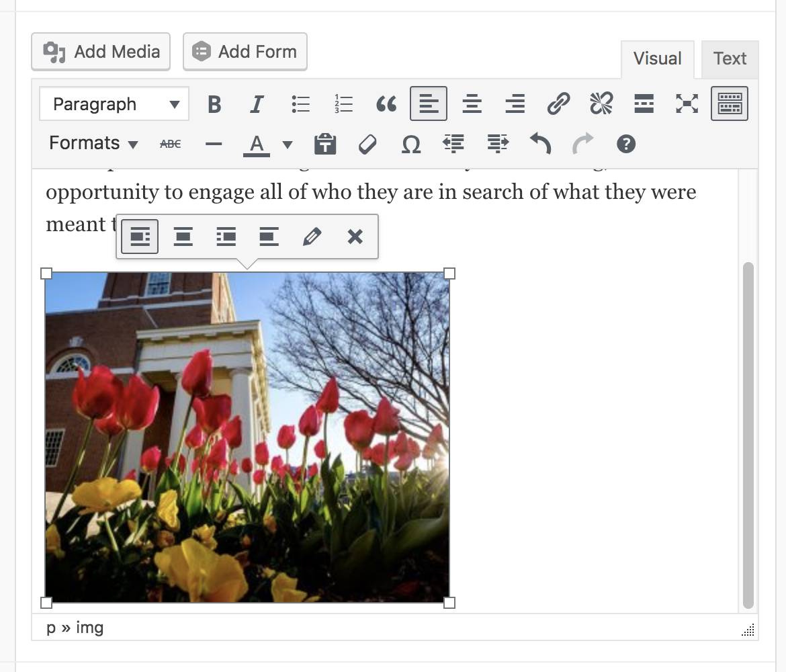The height and width of the screenshot is (672, 786).
Task: Insert a bulleted list
Action: tap(300, 103)
